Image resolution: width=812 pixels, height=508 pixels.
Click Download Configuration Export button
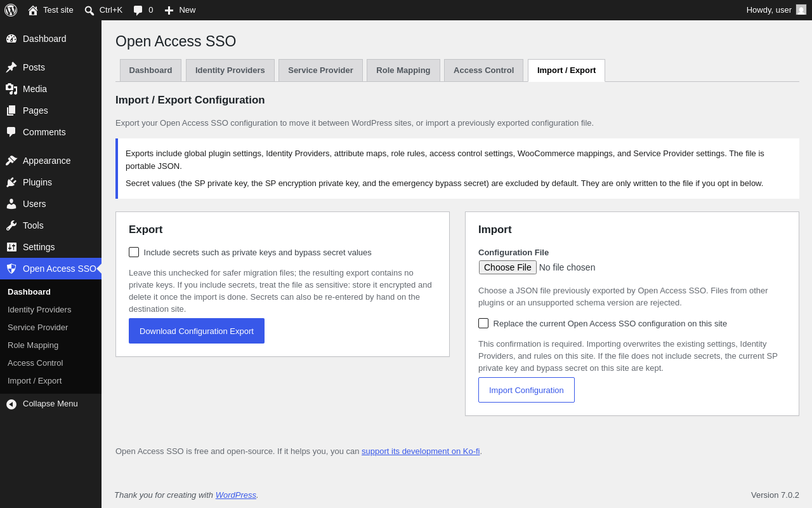click(x=197, y=331)
